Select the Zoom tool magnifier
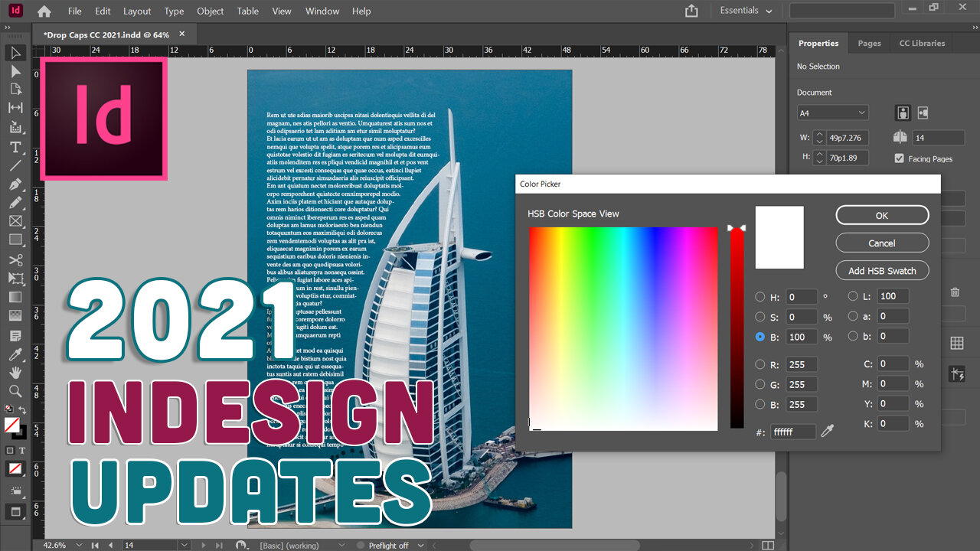The image size is (980, 551). coord(15,391)
